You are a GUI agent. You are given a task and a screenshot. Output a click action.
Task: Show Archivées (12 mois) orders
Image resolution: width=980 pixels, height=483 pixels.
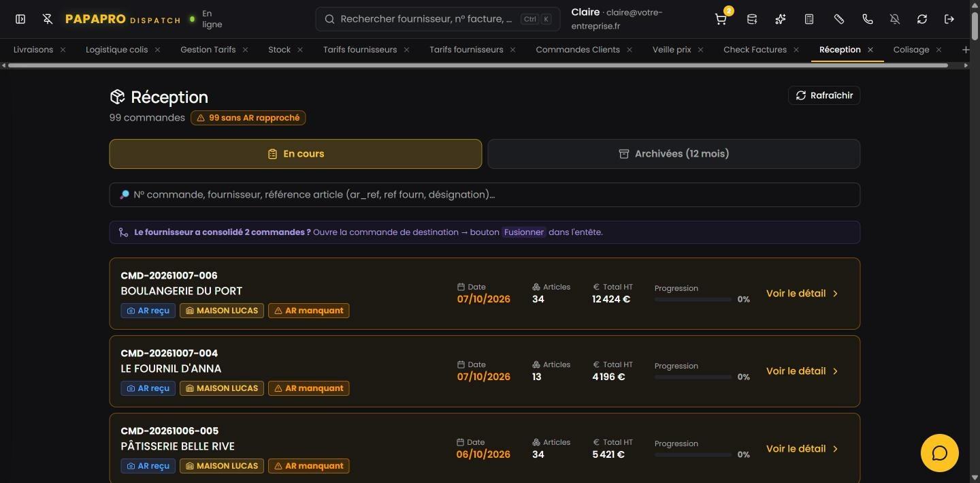[674, 154]
